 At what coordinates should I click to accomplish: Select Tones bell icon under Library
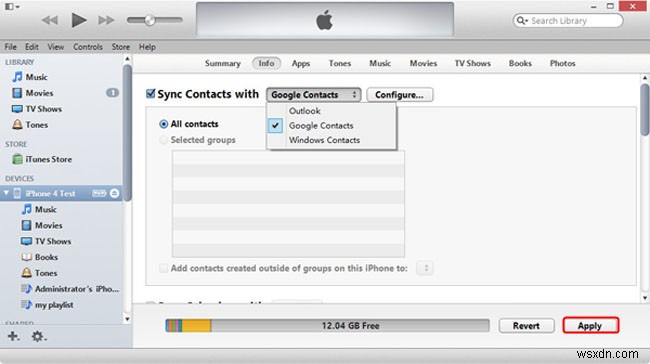(x=17, y=124)
